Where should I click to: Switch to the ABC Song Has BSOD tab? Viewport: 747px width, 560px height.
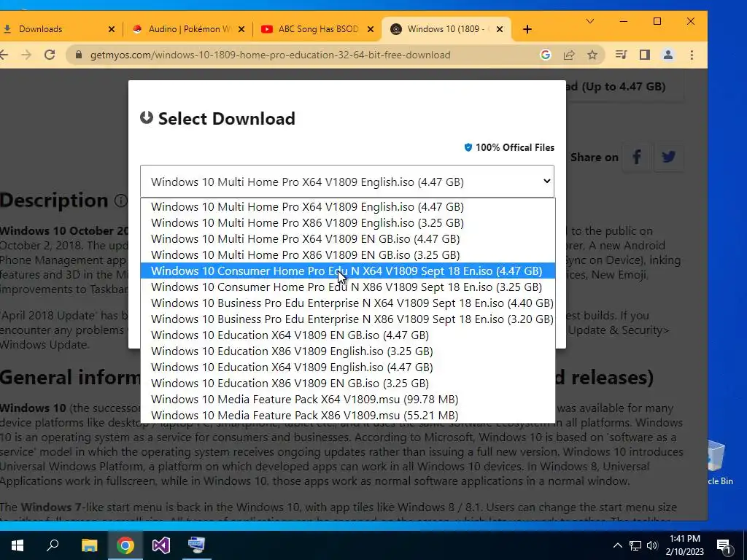pos(317,29)
